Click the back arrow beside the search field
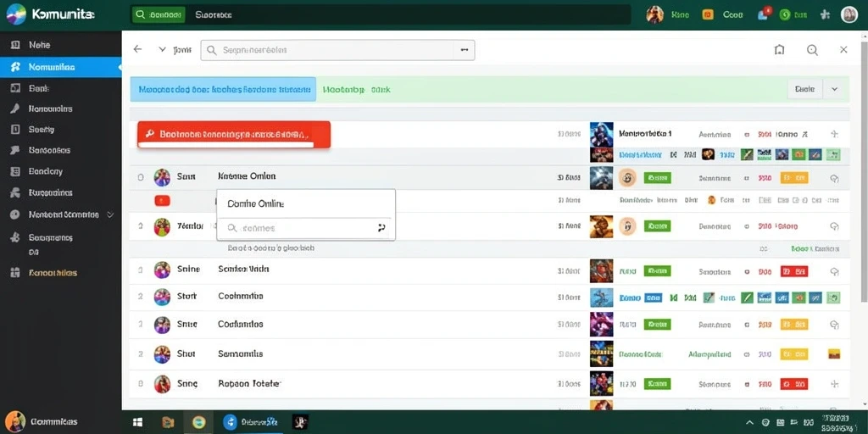 click(138, 49)
